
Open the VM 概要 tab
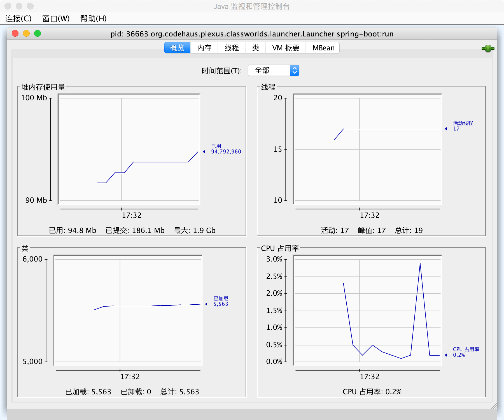(x=286, y=48)
